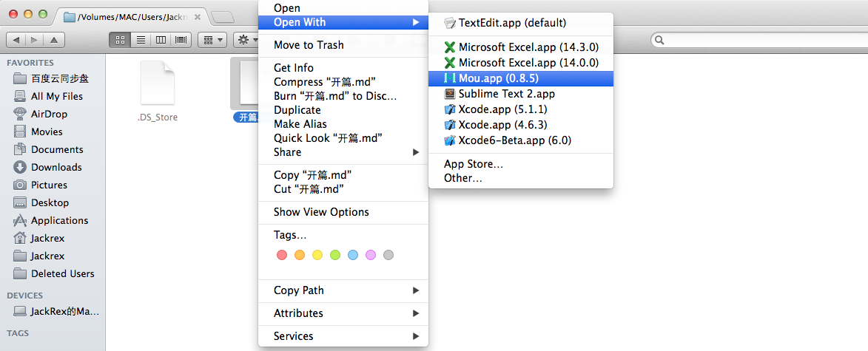Open 百度云同步盘 in sidebar

coord(53,78)
